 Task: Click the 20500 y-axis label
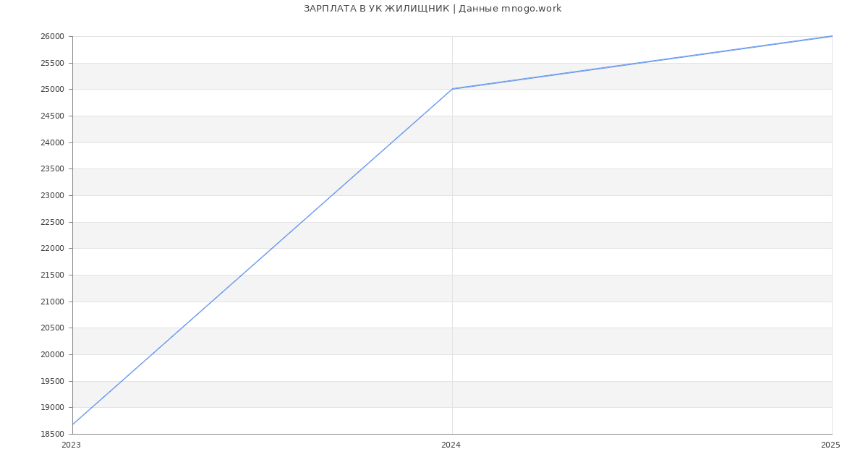54,328
